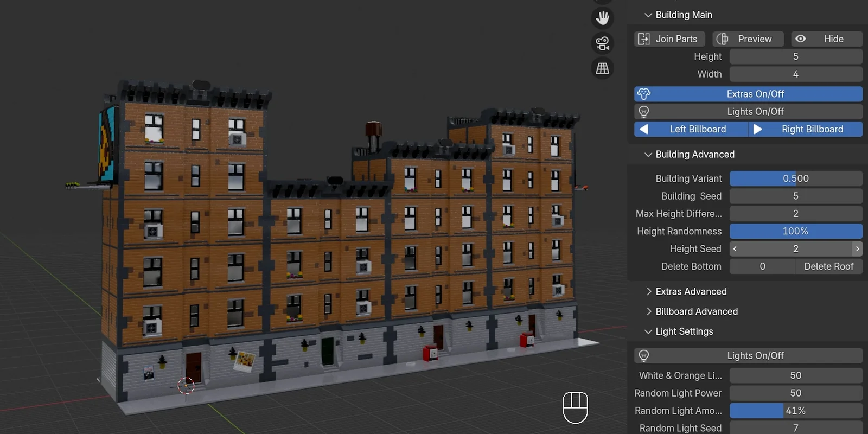Expand the Extras Advanced panel
The image size is (868, 434).
click(x=649, y=292)
